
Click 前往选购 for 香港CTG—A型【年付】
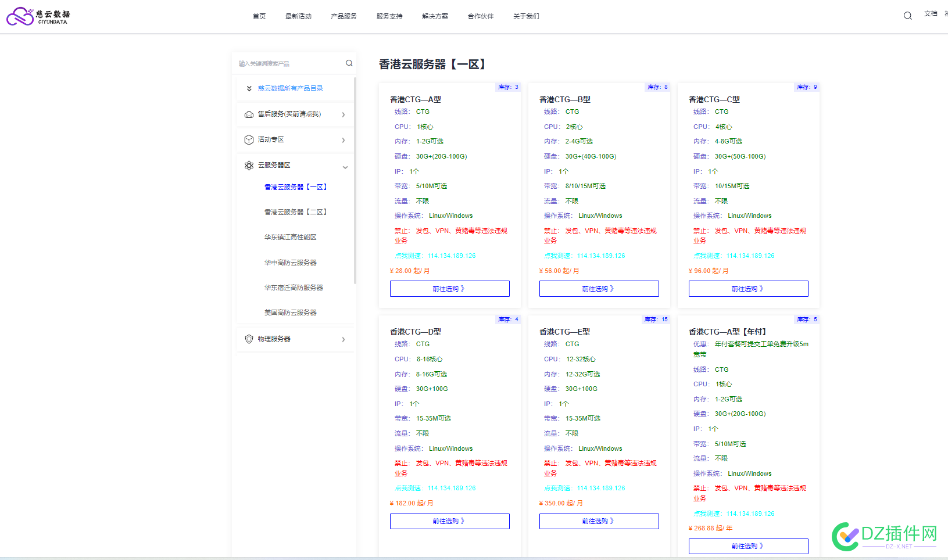click(749, 546)
